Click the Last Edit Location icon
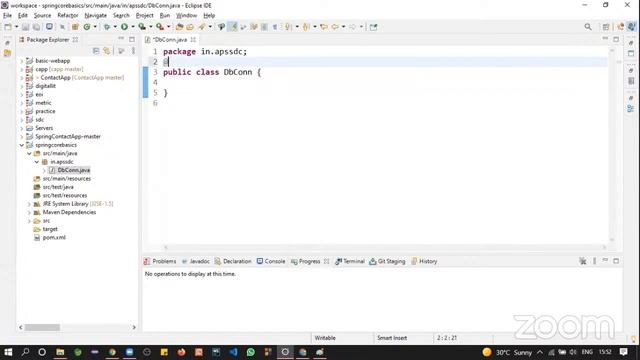This screenshot has width=640, height=360. [324, 27]
